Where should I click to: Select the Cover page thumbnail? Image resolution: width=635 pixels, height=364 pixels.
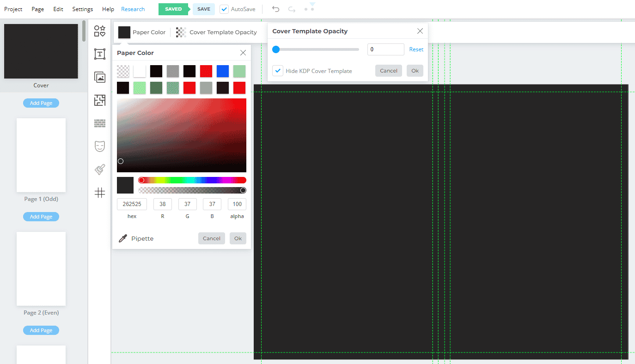click(x=41, y=51)
